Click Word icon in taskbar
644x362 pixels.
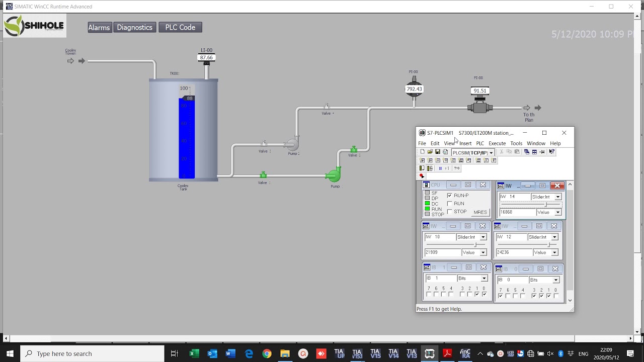(230, 354)
